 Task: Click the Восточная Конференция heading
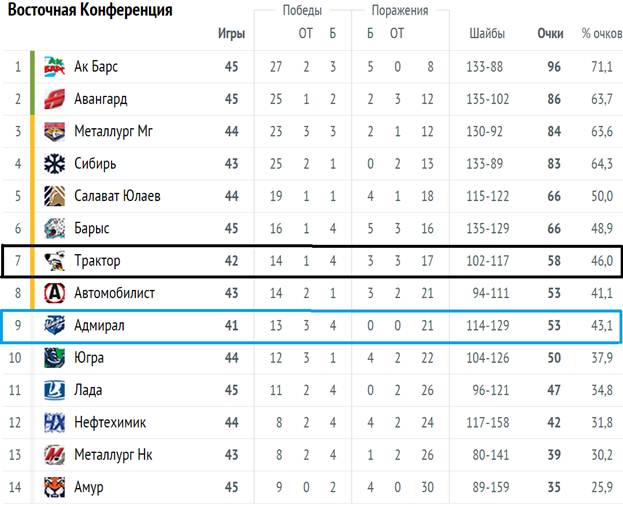(90, 10)
